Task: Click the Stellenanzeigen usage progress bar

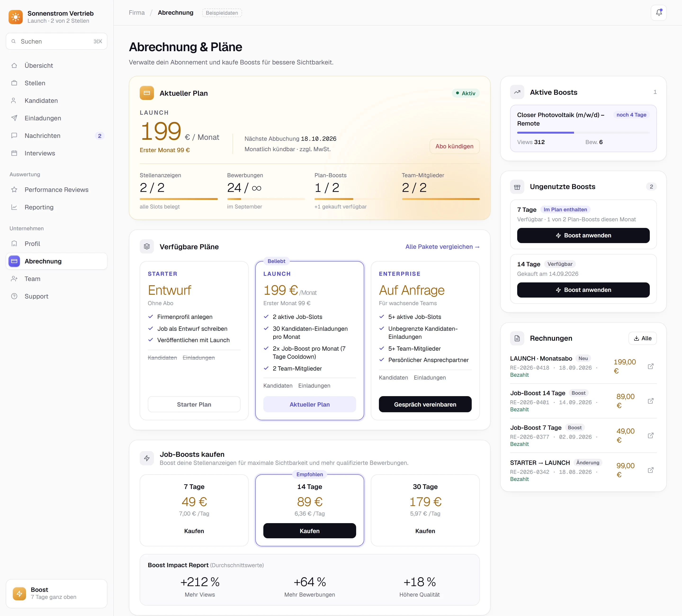Action: click(x=179, y=199)
